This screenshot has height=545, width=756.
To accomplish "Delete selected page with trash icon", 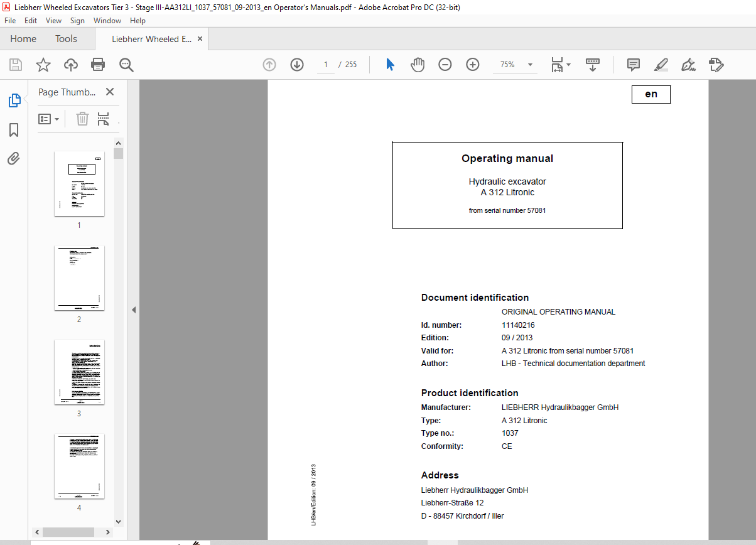I will (82, 119).
